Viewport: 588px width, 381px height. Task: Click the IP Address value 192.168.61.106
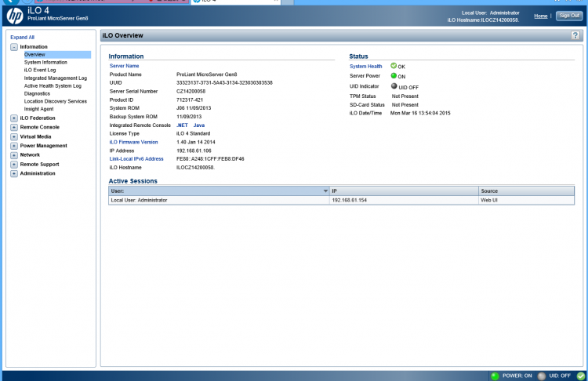(x=194, y=151)
